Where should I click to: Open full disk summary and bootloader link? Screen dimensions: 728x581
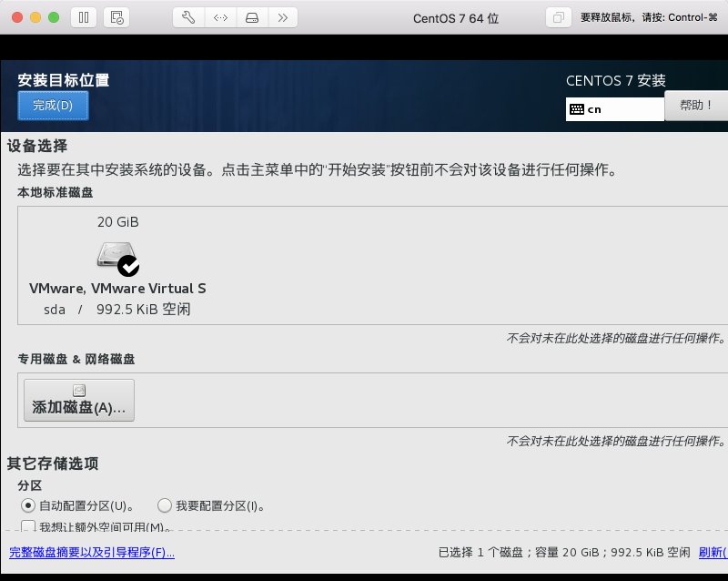coord(92,552)
